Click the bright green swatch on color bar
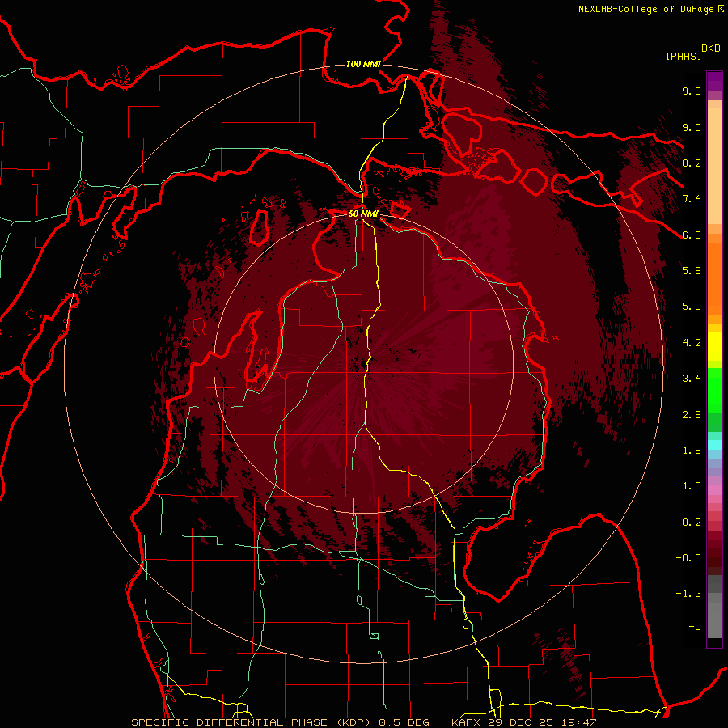Screen dimensions: 728x728 (x=714, y=391)
